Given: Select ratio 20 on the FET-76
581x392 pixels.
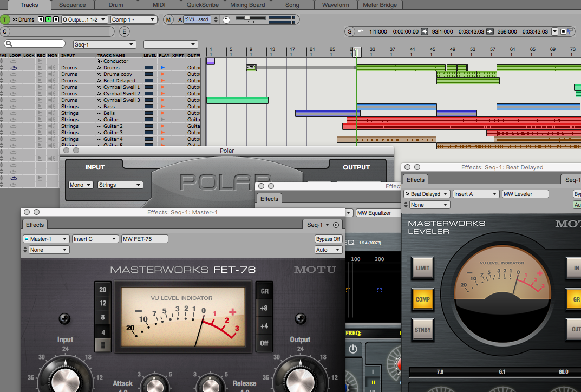Looking at the screenshot, I should click(102, 290).
